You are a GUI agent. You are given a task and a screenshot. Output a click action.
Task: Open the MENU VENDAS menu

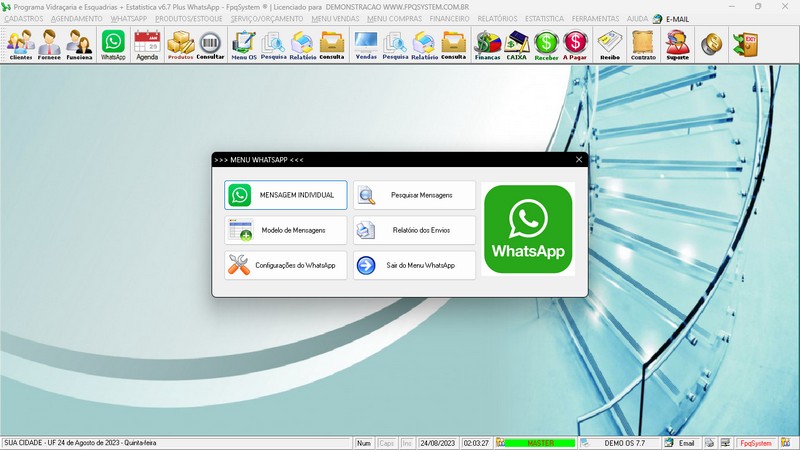click(335, 19)
